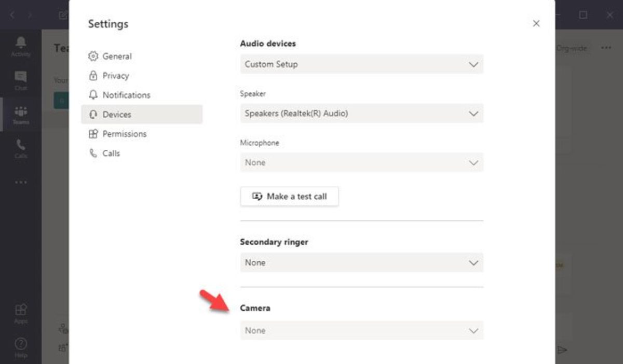This screenshot has height=364, width=623.
Task: Select General settings tab
Action: click(x=117, y=56)
